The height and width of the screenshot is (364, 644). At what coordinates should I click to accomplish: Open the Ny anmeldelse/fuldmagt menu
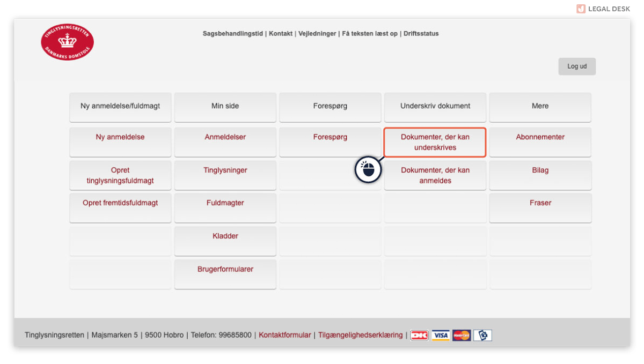(120, 107)
